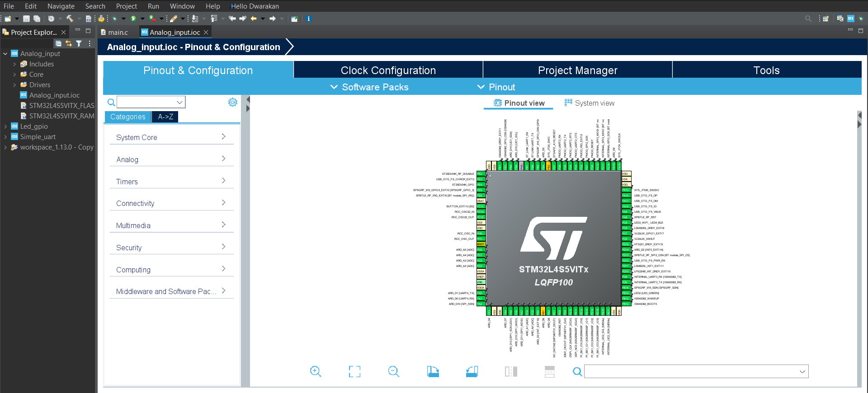Switch to the C/C++ perspective icon
The width and height of the screenshot is (868, 393).
click(x=840, y=19)
